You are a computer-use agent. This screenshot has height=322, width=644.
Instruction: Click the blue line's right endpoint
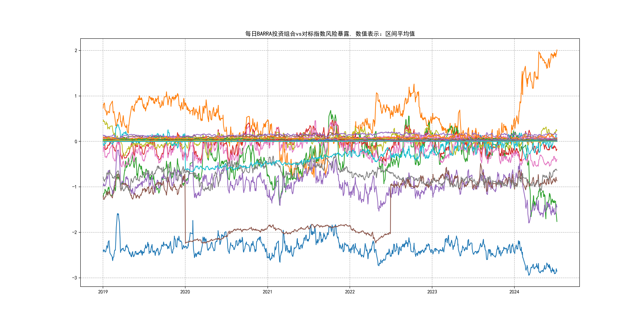click(x=557, y=271)
